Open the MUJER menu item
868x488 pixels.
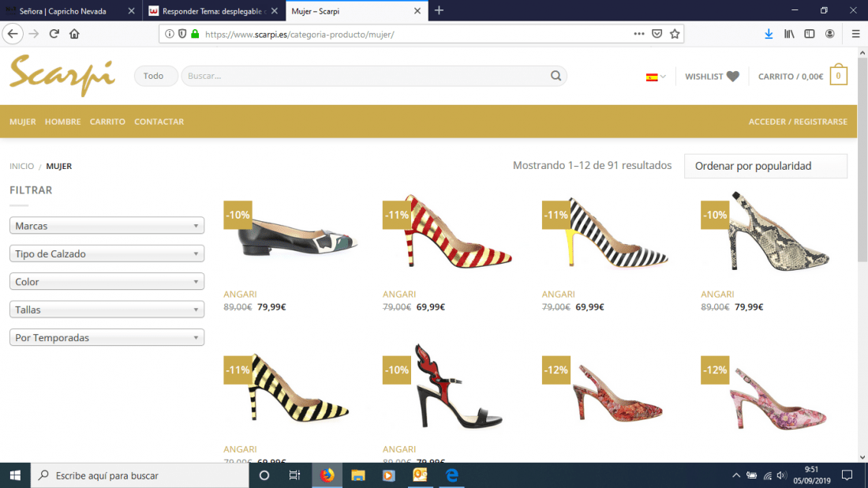[23, 122]
